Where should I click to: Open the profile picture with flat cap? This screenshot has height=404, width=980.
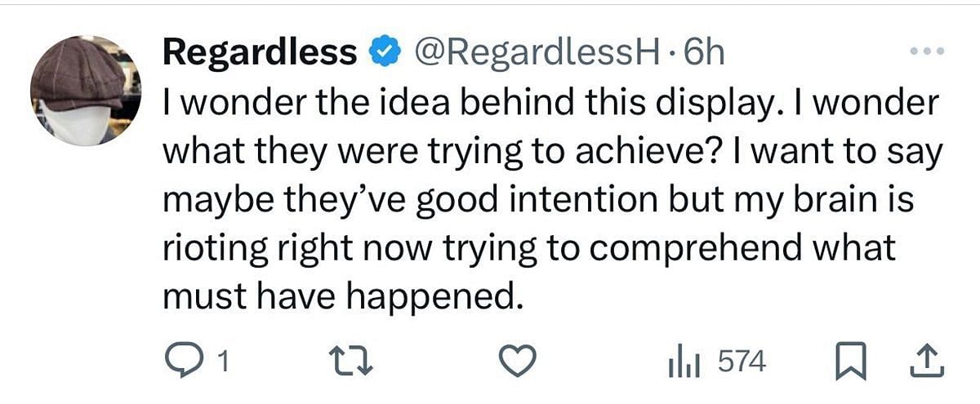point(86,91)
